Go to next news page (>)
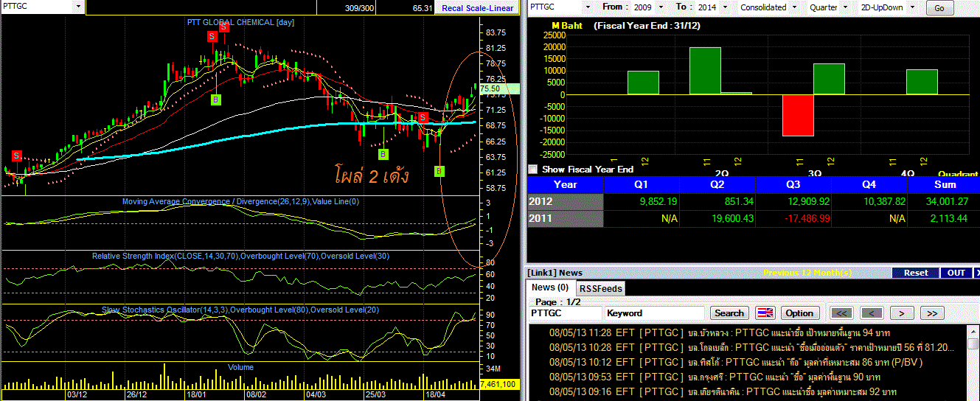The image size is (980, 401). [902, 313]
